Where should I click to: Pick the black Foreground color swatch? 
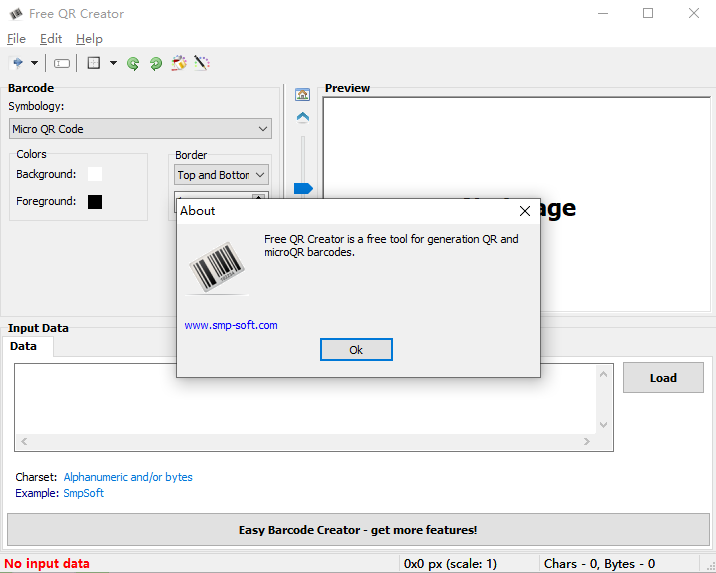coord(95,202)
